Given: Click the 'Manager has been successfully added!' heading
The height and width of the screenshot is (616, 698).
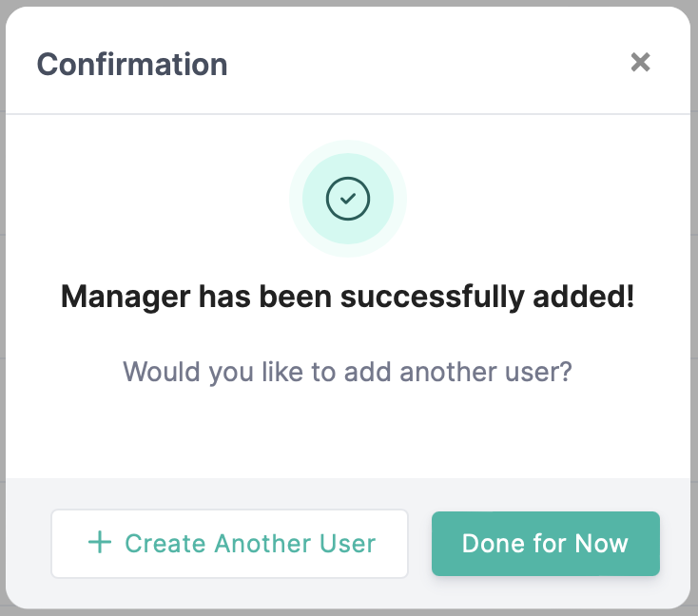Looking at the screenshot, I should coord(347,297).
